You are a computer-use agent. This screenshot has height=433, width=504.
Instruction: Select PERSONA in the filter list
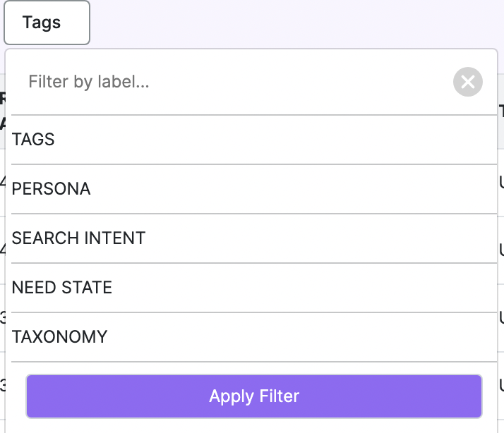tap(254, 189)
